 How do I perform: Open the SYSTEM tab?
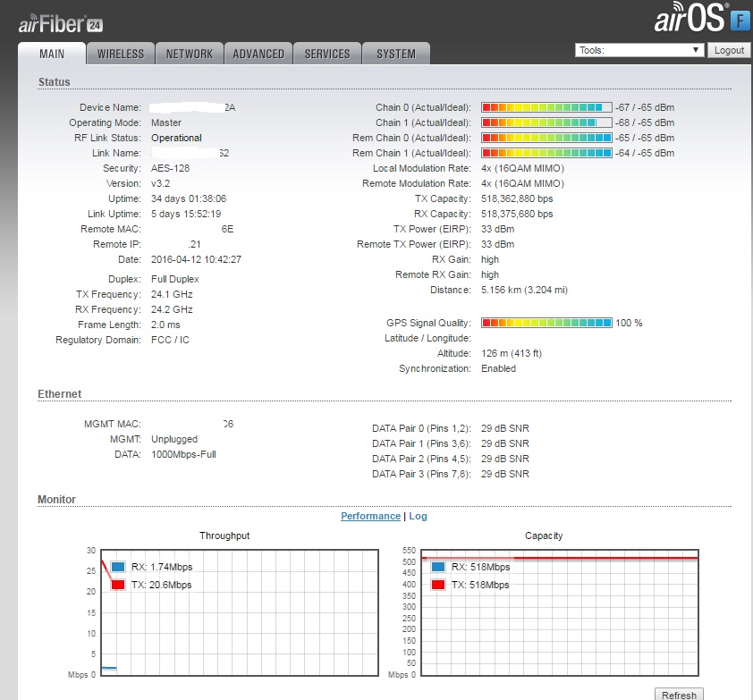coord(396,54)
